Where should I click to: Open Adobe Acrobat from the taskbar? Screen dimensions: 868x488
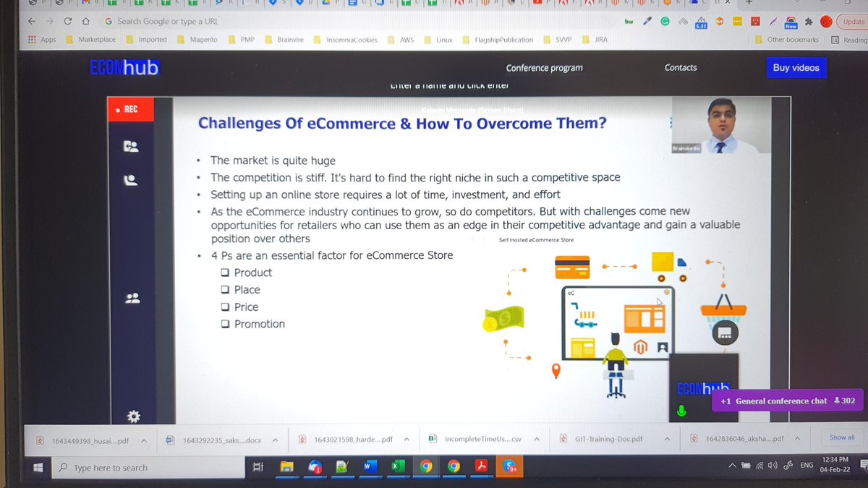click(x=482, y=468)
